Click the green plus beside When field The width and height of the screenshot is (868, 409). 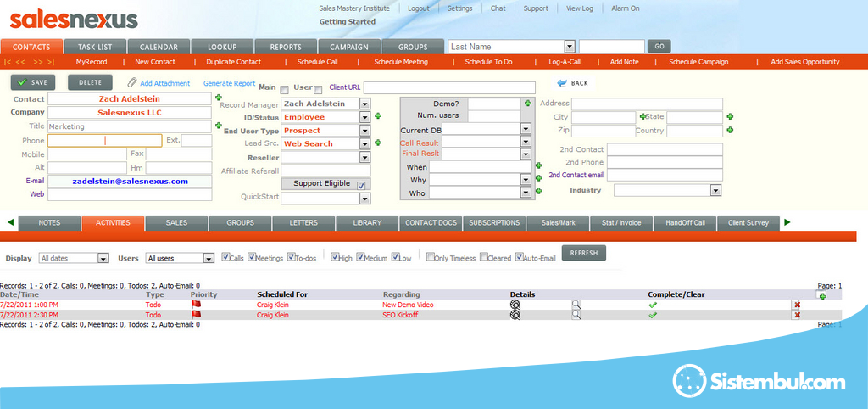pos(538,165)
